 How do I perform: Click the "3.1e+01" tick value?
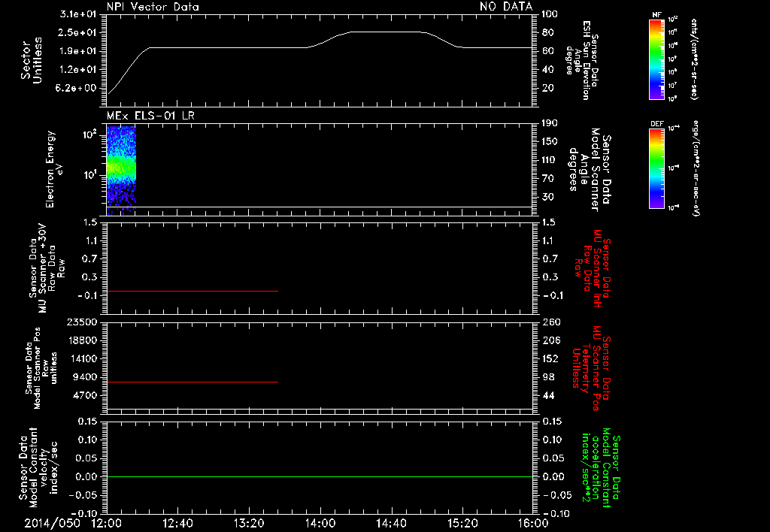click(78, 14)
